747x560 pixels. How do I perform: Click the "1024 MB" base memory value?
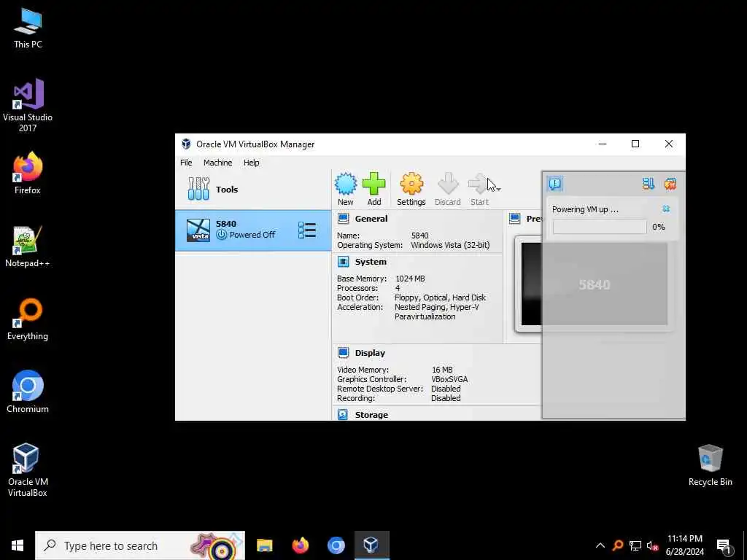[x=410, y=279]
